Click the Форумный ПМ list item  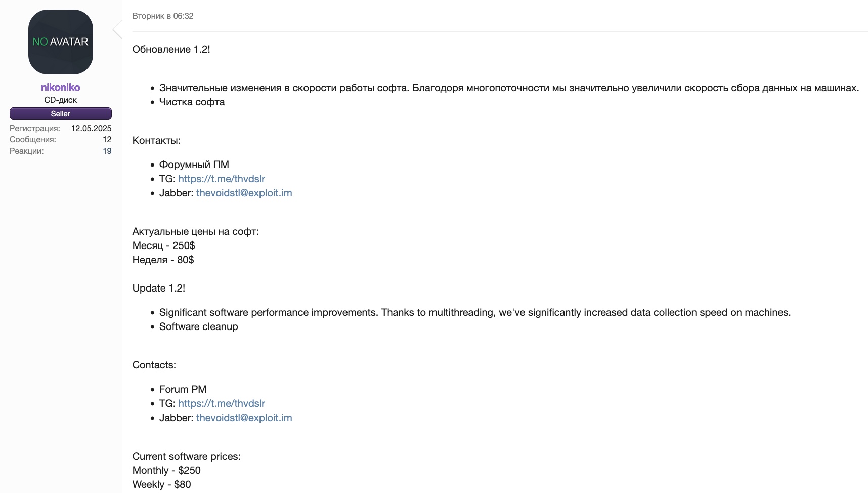[x=194, y=165]
